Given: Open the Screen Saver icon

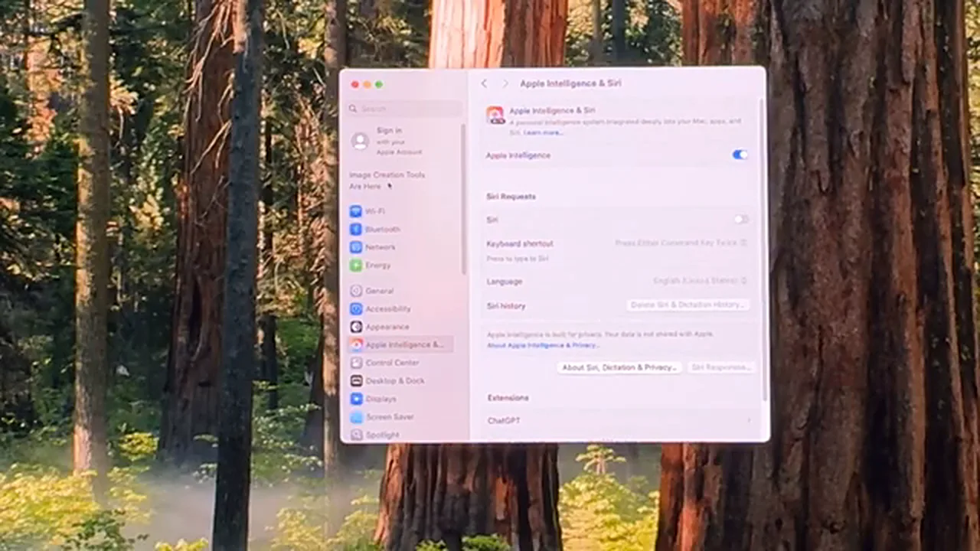Looking at the screenshot, I should click(x=356, y=417).
